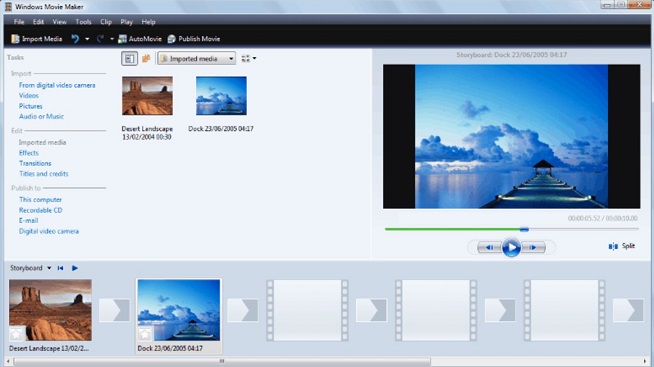
Task: Open the View menu
Action: (x=59, y=22)
